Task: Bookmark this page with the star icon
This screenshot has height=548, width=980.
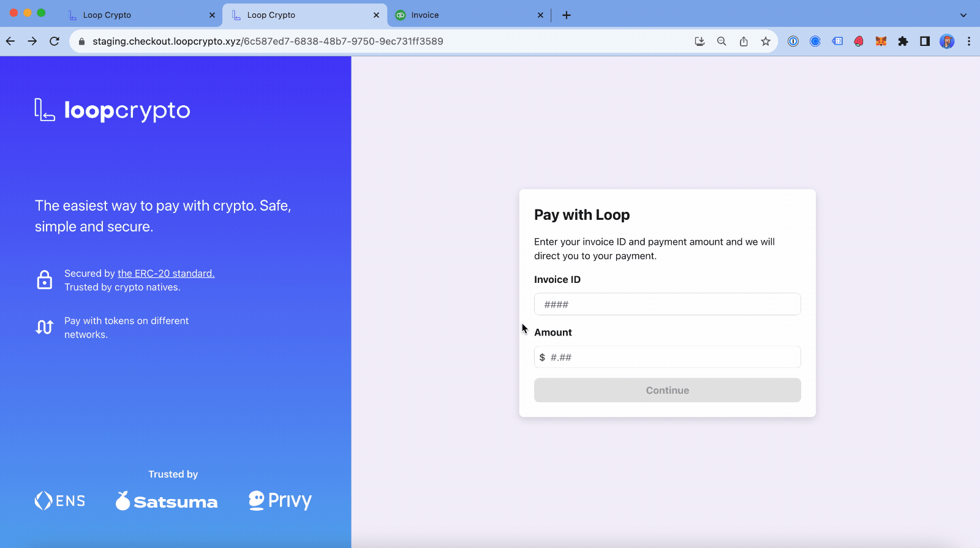Action: 766,41
